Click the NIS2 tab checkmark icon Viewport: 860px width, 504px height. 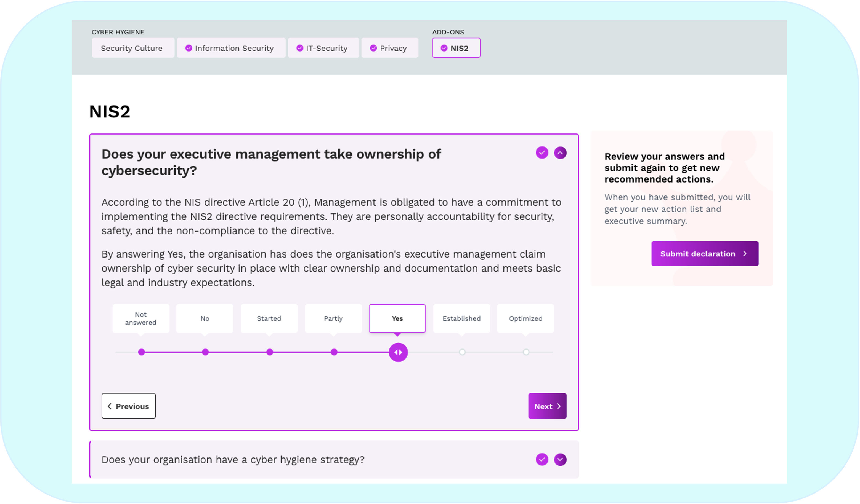pyautogui.click(x=444, y=48)
